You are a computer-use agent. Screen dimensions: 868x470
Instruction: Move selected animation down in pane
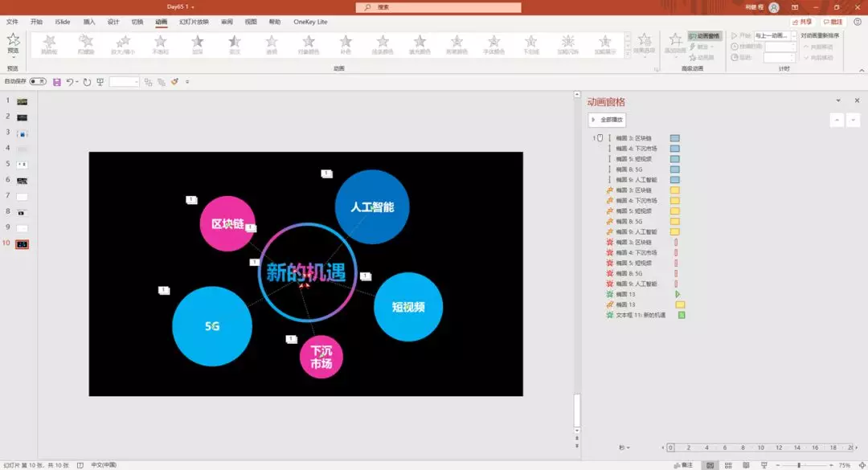pyautogui.click(x=853, y=120)
